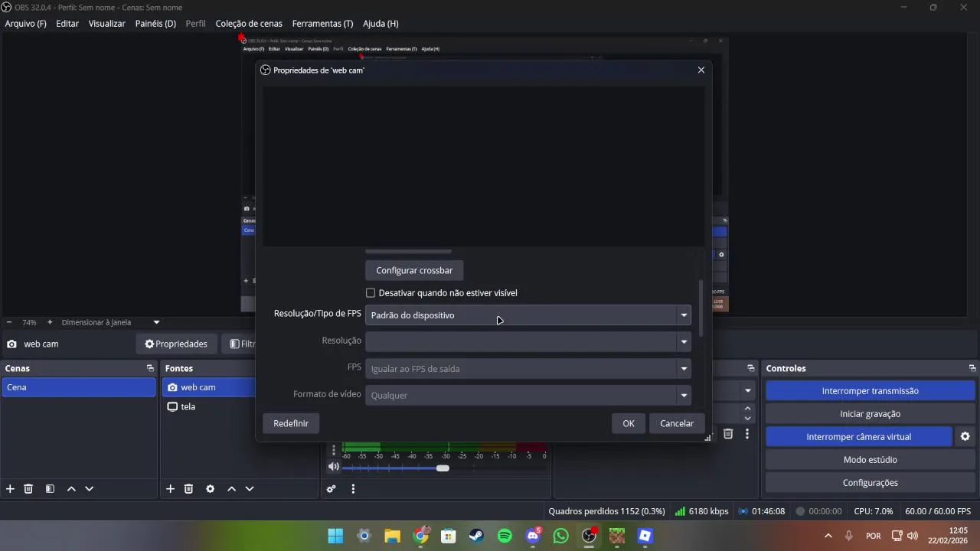Select 'Cena' in Cenas list
Viewport: 980px width, 551px height.
[x=79, y=387]
